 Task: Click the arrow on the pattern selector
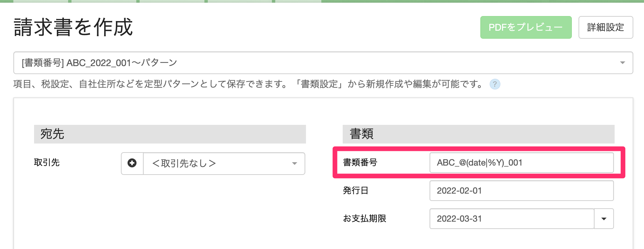click(x=622, y=63)
